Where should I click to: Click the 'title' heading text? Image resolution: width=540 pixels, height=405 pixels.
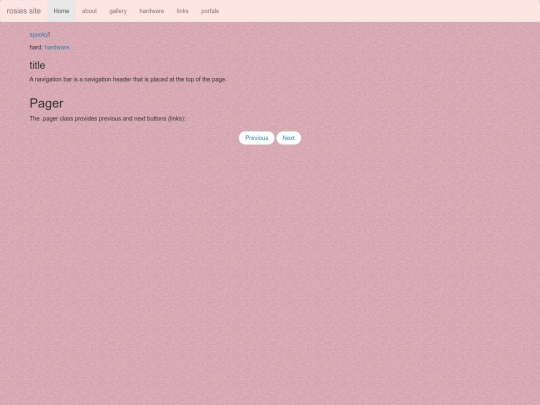coord(37,65)
